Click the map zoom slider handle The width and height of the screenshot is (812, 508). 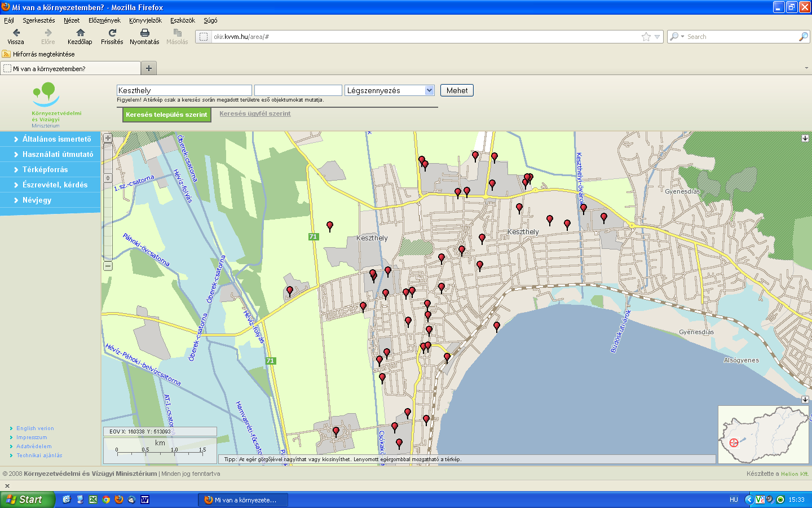(108, 178)
